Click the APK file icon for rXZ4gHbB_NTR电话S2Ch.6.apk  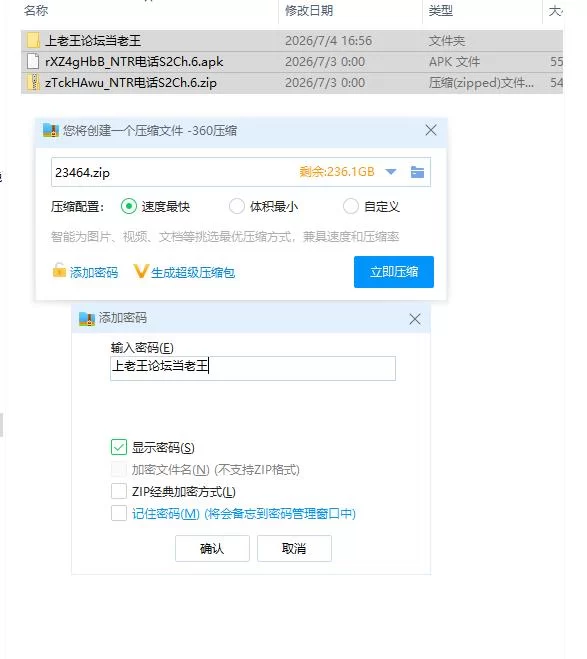pyautogui.click(x=33, y=61)
